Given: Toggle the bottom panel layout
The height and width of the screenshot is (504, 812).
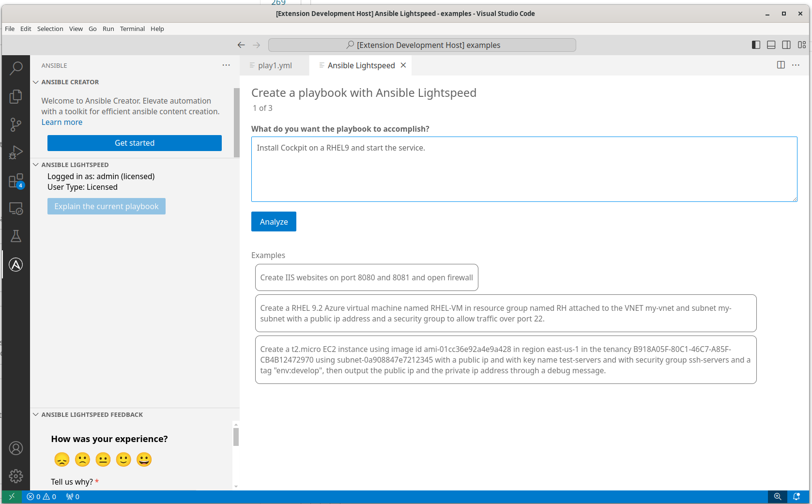Looking at the screenshot, I should [771, 45].
